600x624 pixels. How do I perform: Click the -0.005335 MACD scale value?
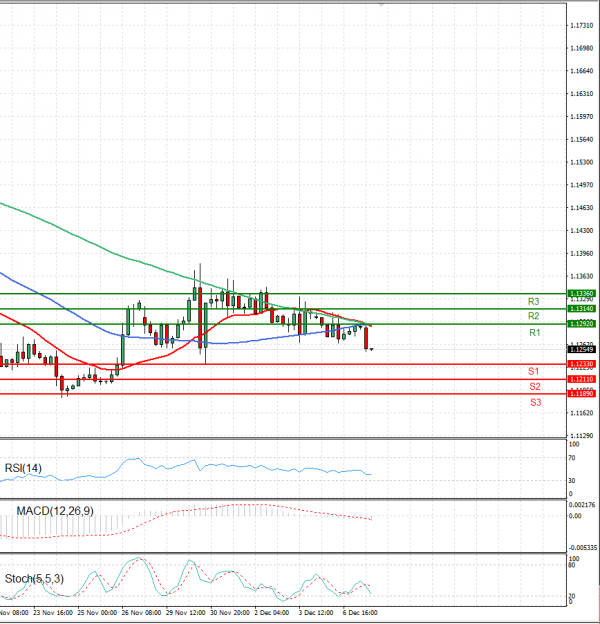click(582, 548)
